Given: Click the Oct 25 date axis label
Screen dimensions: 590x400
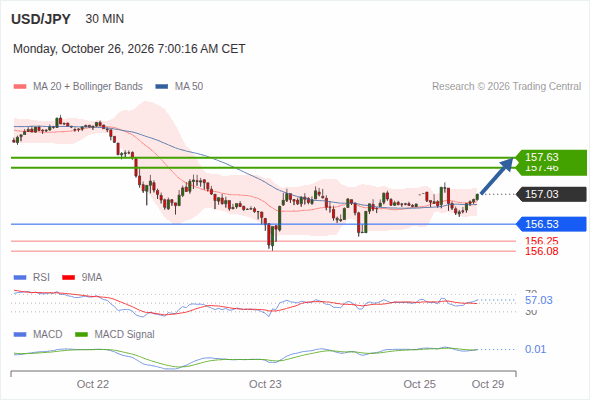Looking at the screenshot, I should tap(420, 384).
